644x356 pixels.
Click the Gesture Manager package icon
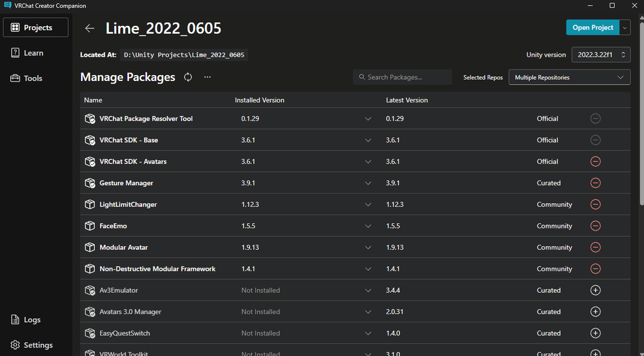coord(90,183)
